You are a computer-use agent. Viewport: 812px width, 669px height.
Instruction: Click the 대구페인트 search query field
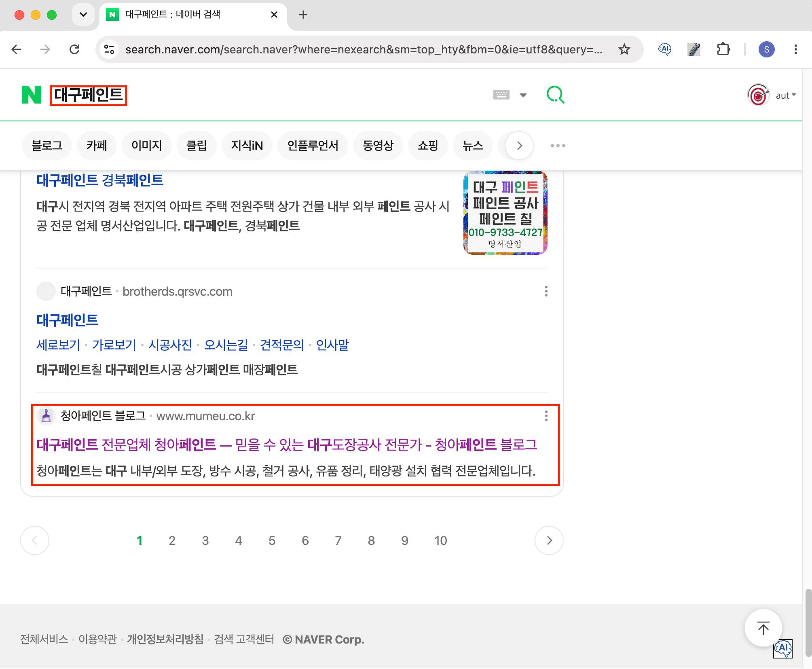point(88,95)
